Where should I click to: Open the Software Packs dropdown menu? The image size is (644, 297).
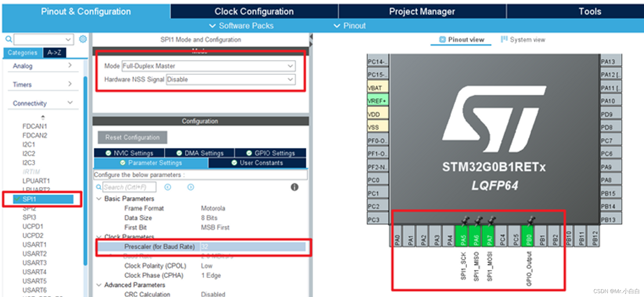[241, 26]
